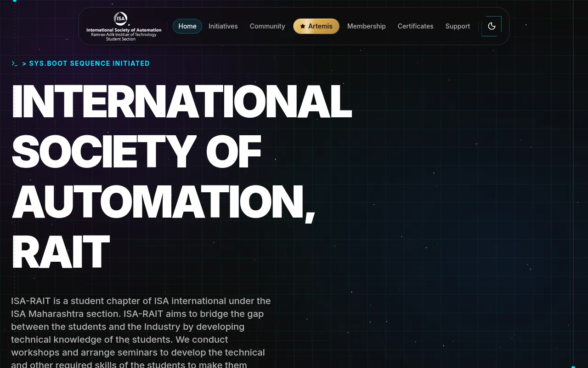Go to the Home page tab
The height and width of the screenshot is (368, 588).
pyautogui.click(x=187, y=26)
